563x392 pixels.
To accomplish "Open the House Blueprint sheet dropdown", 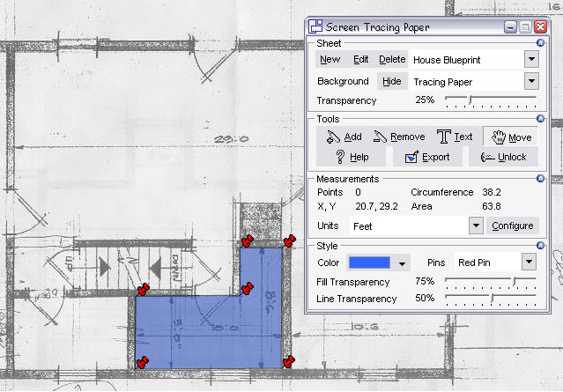I will point(531,59).
